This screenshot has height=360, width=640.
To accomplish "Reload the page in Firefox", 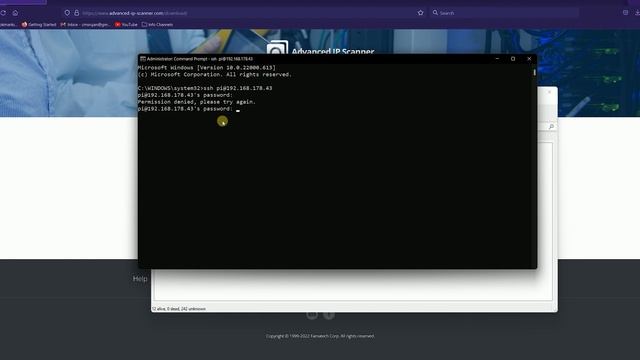I will pos(3,13).
